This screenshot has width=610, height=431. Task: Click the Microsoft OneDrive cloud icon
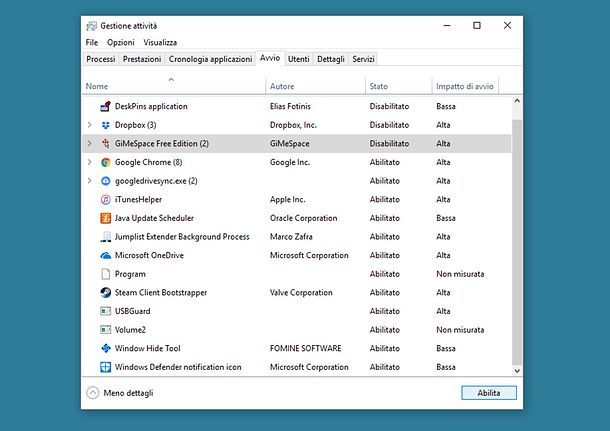coord(105,256)
